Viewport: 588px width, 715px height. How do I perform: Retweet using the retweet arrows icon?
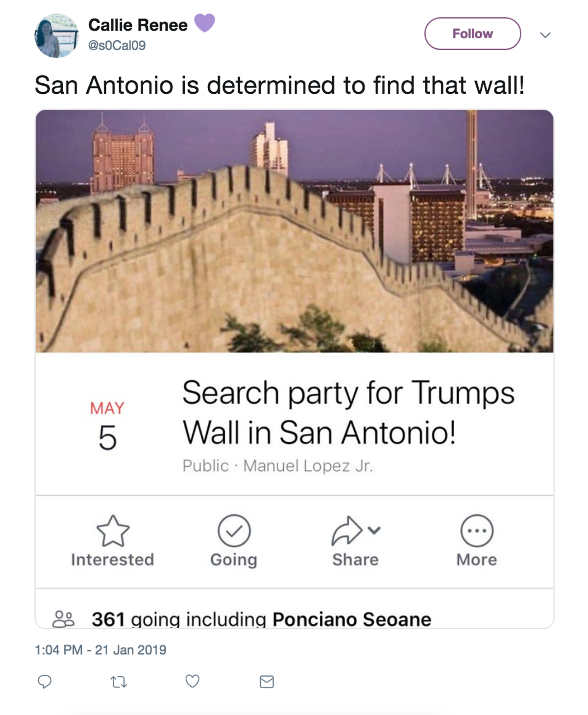click(x=119, y=682)
